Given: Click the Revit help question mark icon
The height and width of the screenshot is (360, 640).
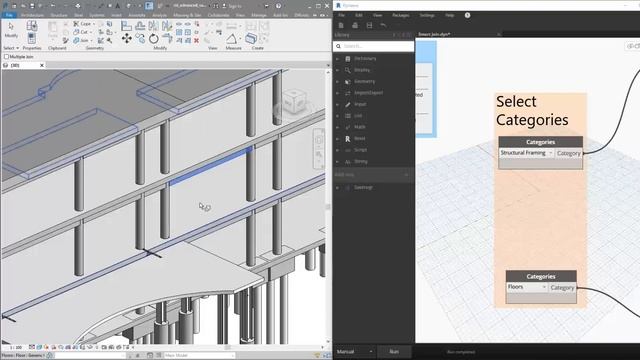Looking at the screenshot, I should pyautogui.click(x=278, y=6).
